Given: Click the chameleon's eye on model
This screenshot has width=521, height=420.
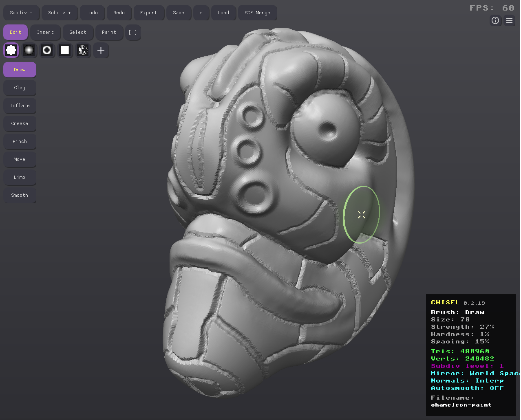Looking at the screenshot, I should tap(326, 128).
